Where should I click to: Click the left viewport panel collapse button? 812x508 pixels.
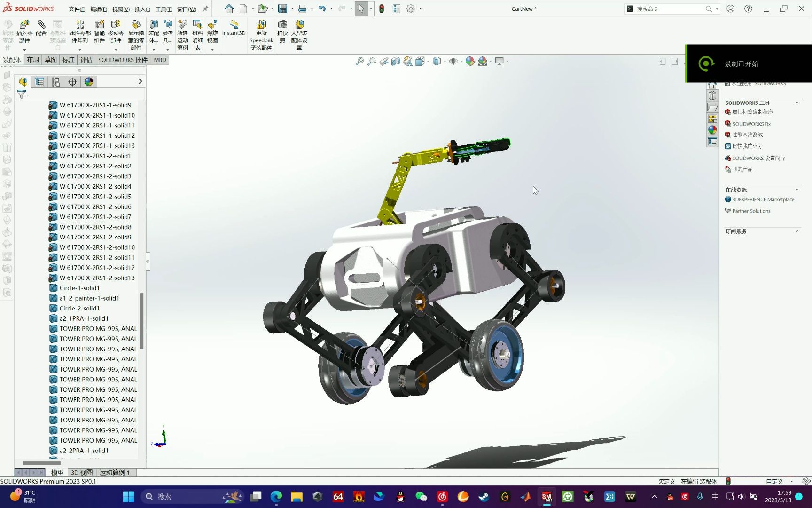tap(663, 61)
